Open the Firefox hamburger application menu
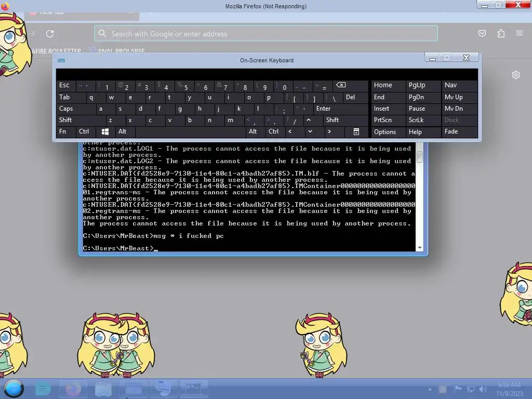 click(520, 33)
